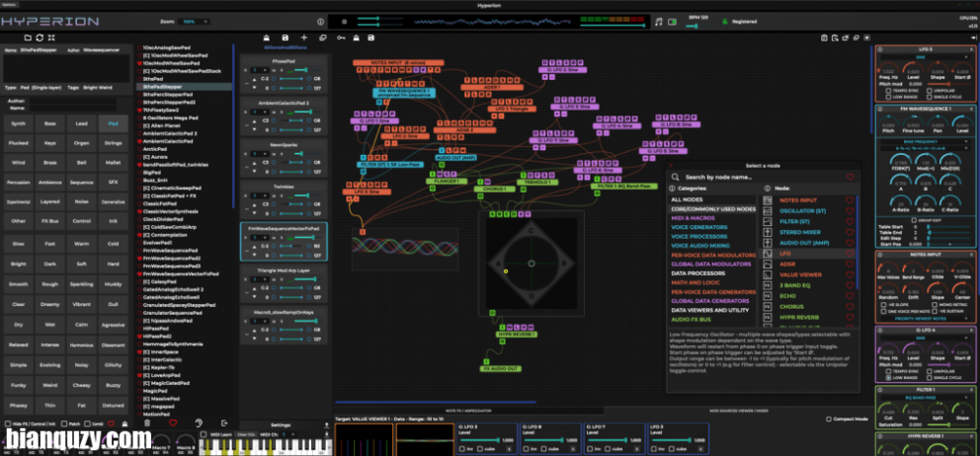Viewport: 980px width, 456px height.
Task: Enable Compact Mode checkbox
Action: click(x=830, y=419)
